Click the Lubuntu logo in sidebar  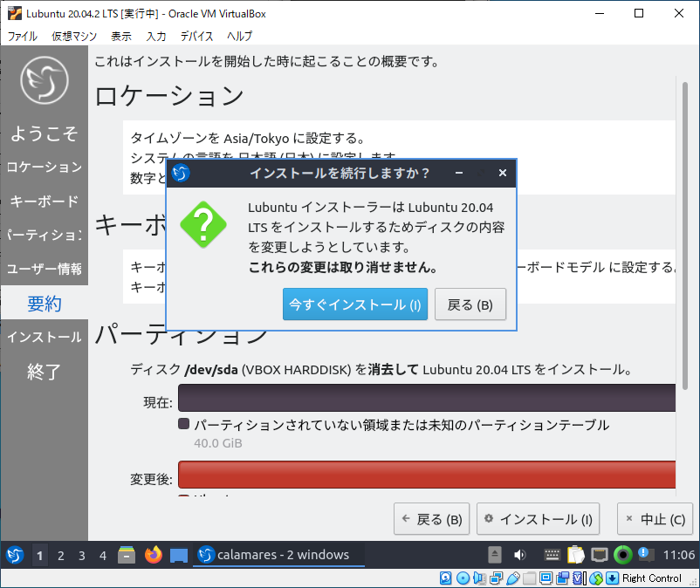pyautogui.click(x=45, y=80)
